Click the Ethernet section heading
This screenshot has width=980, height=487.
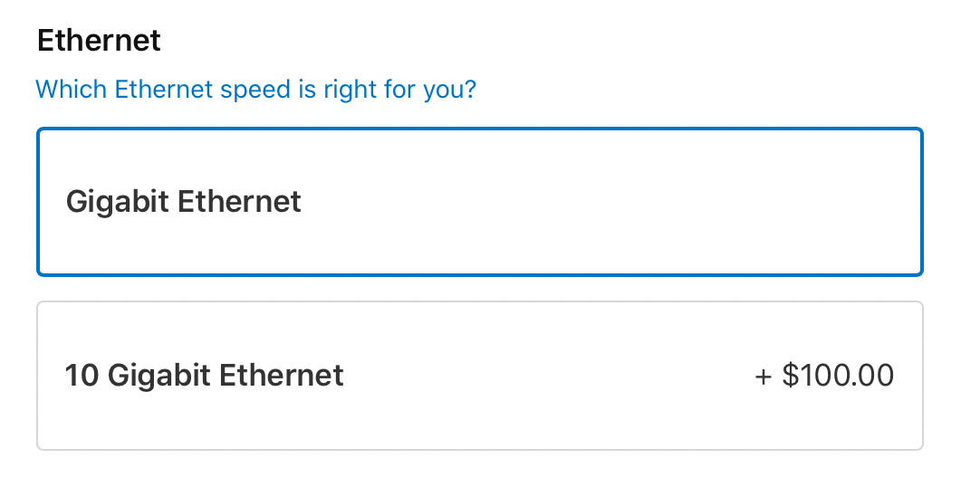[99, 41]
